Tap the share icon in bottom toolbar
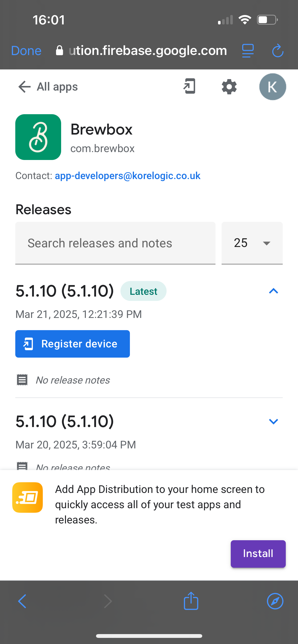Screen dimensions: 298x644 [191, 601]
